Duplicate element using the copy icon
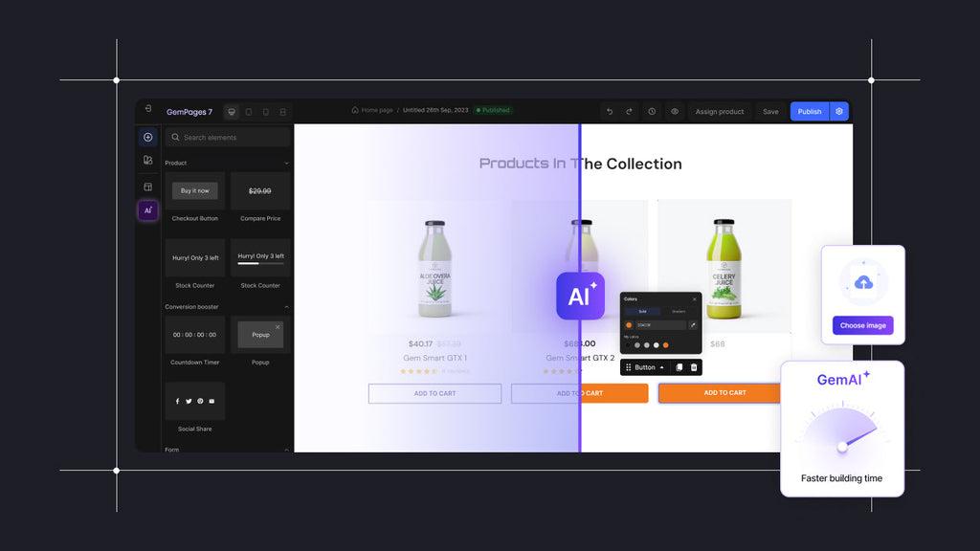This screenshot has height=551, width=980. pos(679,367)
